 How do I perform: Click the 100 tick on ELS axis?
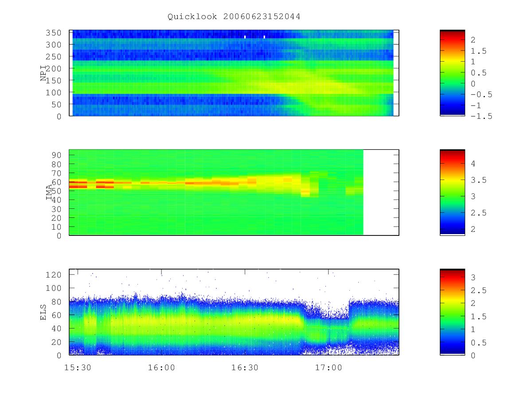[x=55, y=288]
